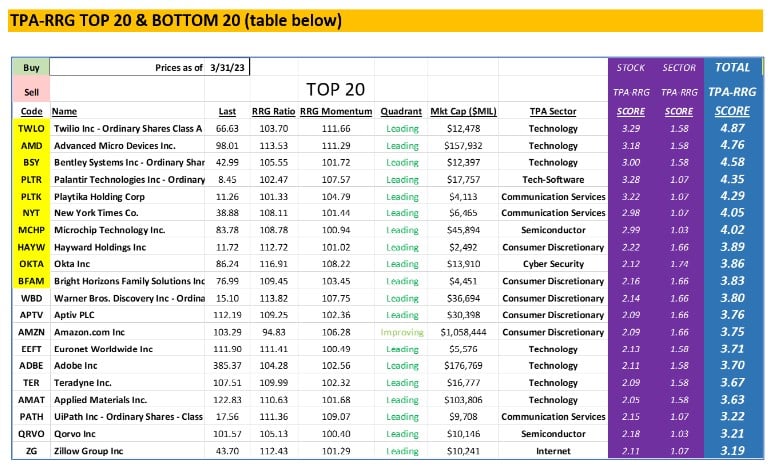The image size is (772, 474).
Task: Click the ADBE ticker code
Action: [31, 366]
